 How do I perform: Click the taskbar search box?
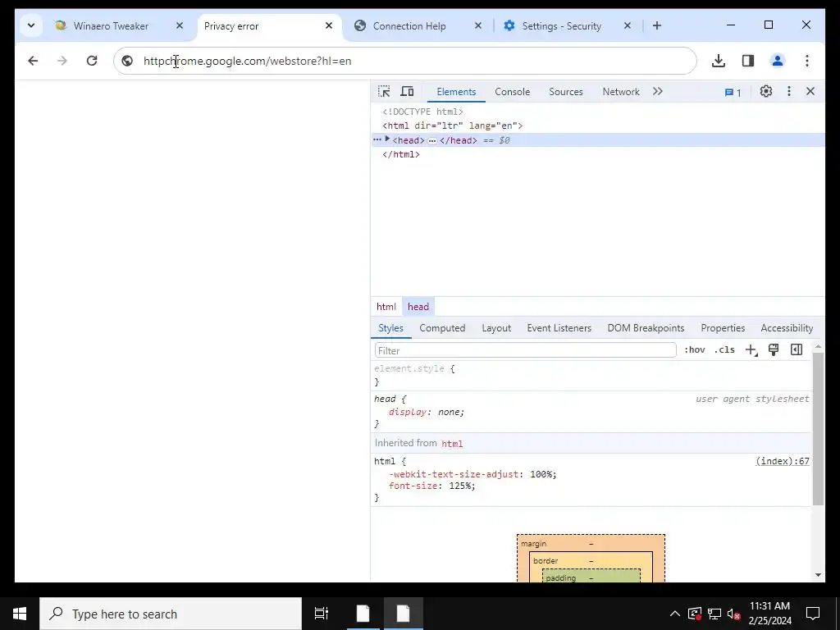pos(171,614)
